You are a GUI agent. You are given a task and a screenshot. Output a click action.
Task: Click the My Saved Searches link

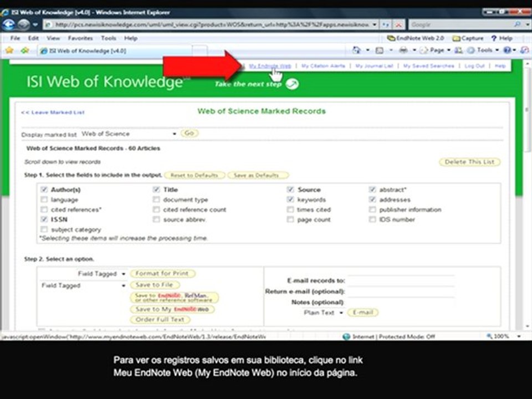(428, 66)
